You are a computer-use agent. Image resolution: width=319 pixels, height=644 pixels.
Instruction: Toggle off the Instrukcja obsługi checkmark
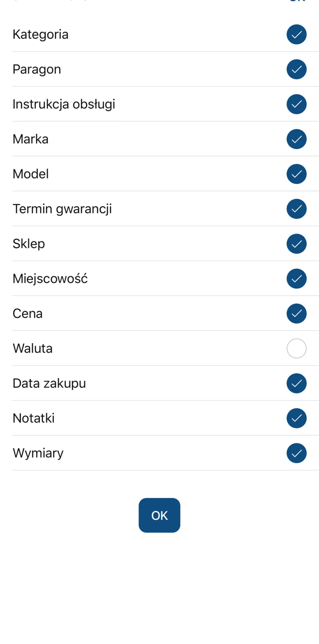(296, 104)
